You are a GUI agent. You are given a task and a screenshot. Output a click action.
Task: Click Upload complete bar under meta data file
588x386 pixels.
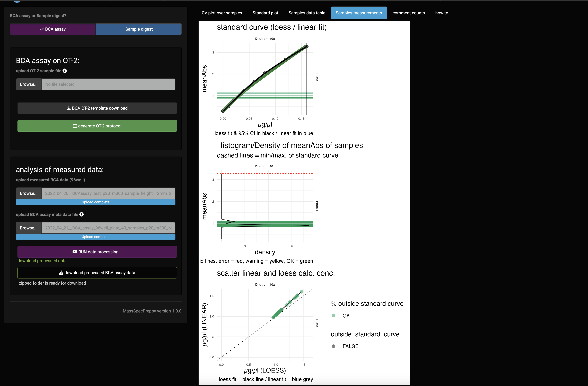[x=96, y=237]
